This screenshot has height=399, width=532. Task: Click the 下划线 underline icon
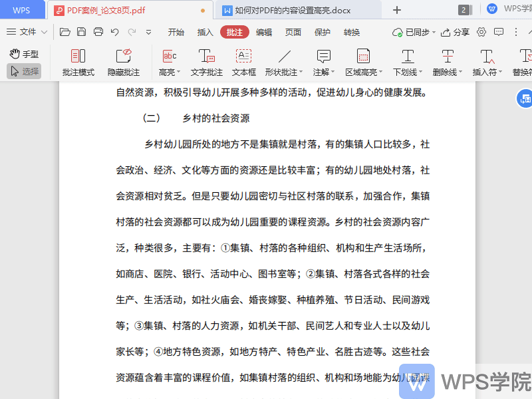click(408, 57)
